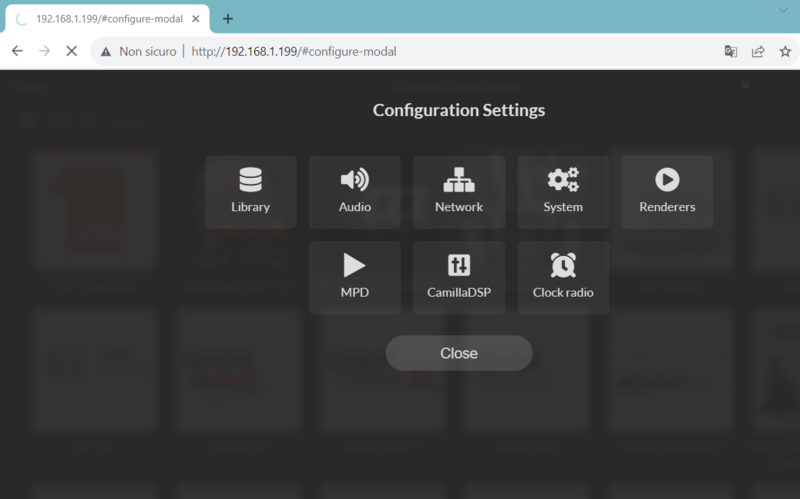Stop page loading with X button
This screenshot has width=800, height=499.
(71, 51)
